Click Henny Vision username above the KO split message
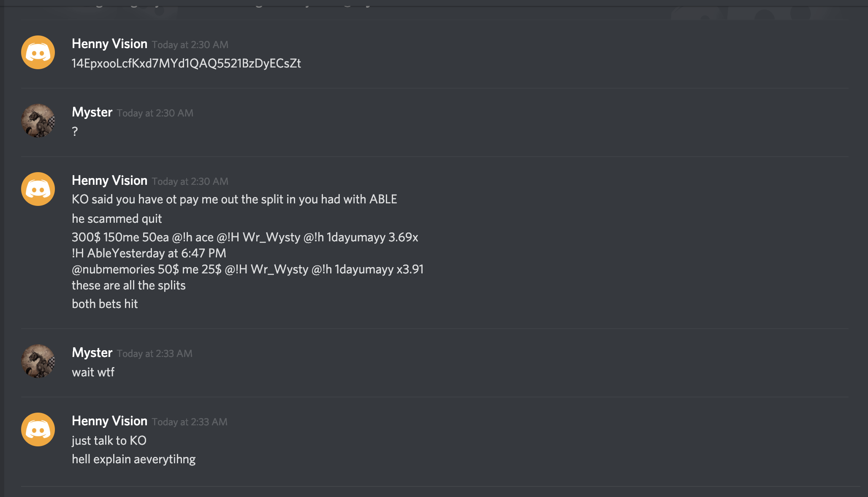Image resolution: width=868 pixels, height=497 pixels. tap(109, 181)
